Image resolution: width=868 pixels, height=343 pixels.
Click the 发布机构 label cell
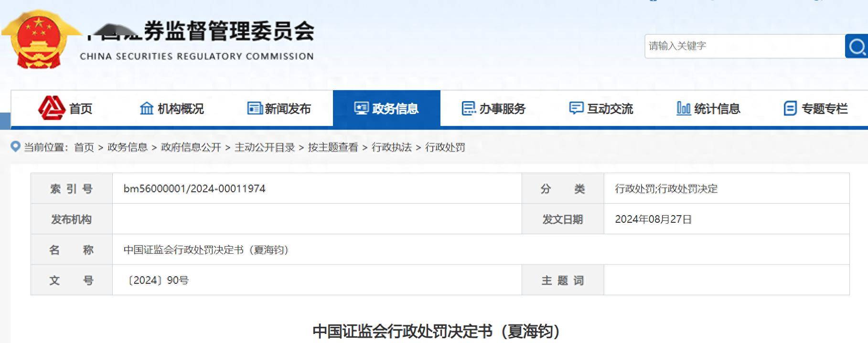click(x=72, y=219)
